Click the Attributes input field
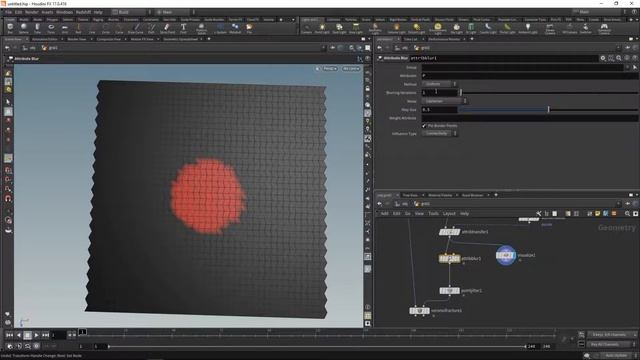The image size is (640, 360). [529, 76]
